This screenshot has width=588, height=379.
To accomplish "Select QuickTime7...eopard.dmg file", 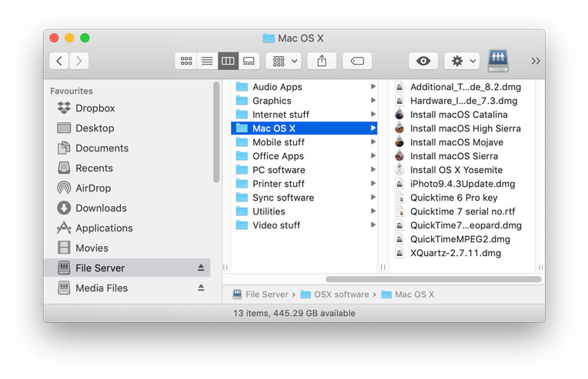I will click(462, 225).
